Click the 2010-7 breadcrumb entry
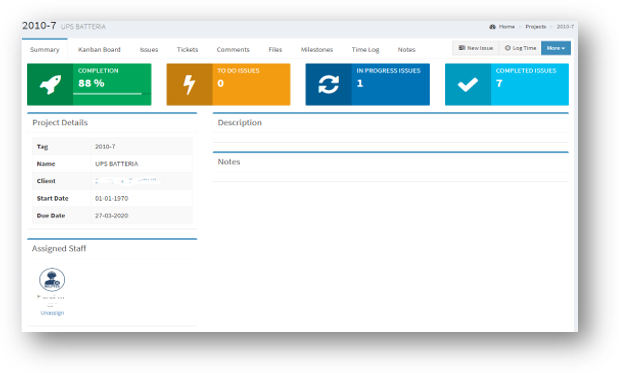Image resolution: width=619 pixels, height=373 pixels. click(565, 27)
